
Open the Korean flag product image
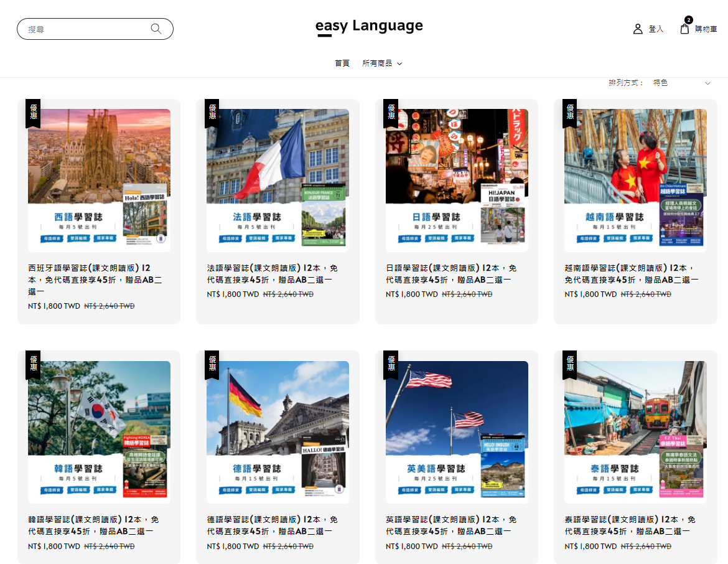99,432
